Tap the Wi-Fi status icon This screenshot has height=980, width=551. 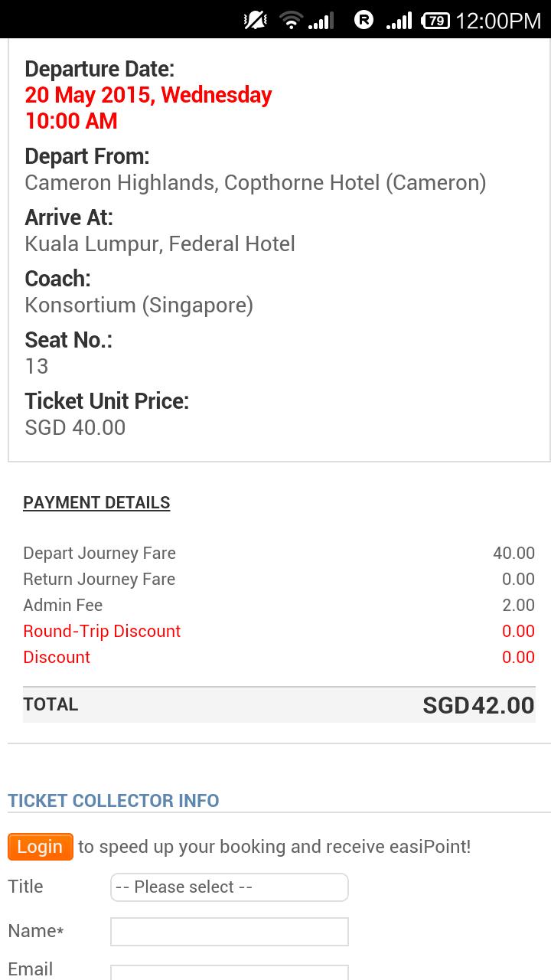click(x=291, y=21)
